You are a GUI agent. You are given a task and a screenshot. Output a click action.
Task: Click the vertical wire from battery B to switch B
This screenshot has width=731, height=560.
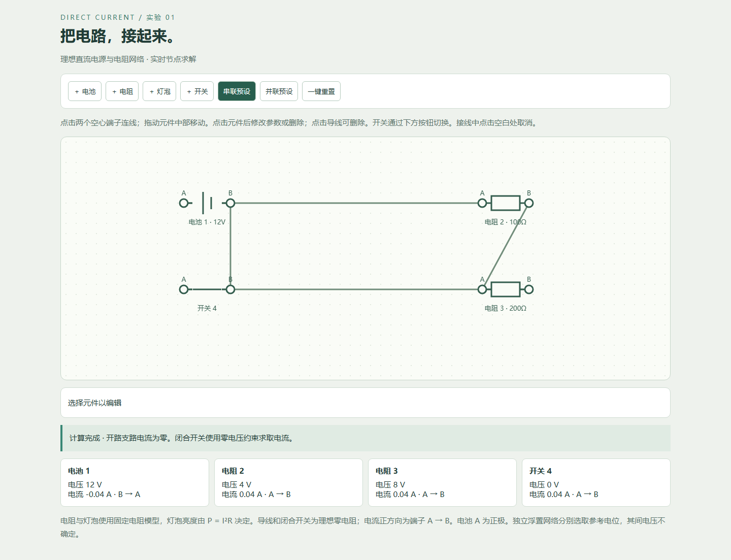(x=230, y=246)
